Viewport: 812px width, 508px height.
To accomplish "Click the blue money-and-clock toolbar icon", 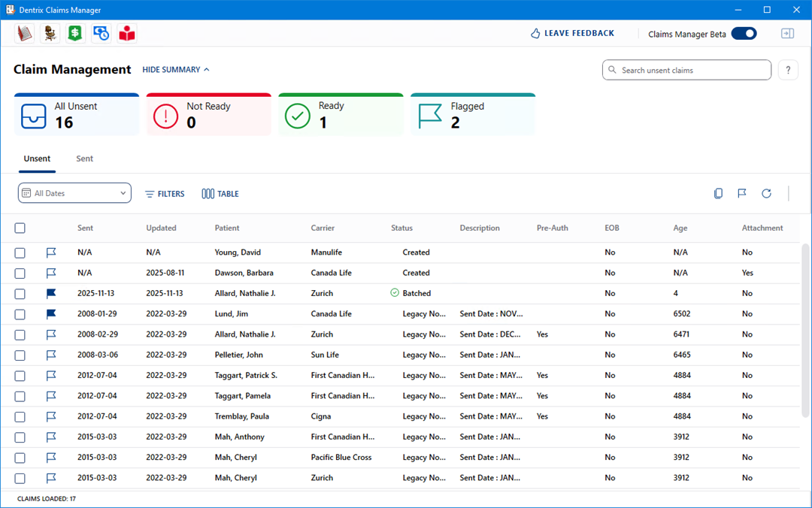I will 101,33.
